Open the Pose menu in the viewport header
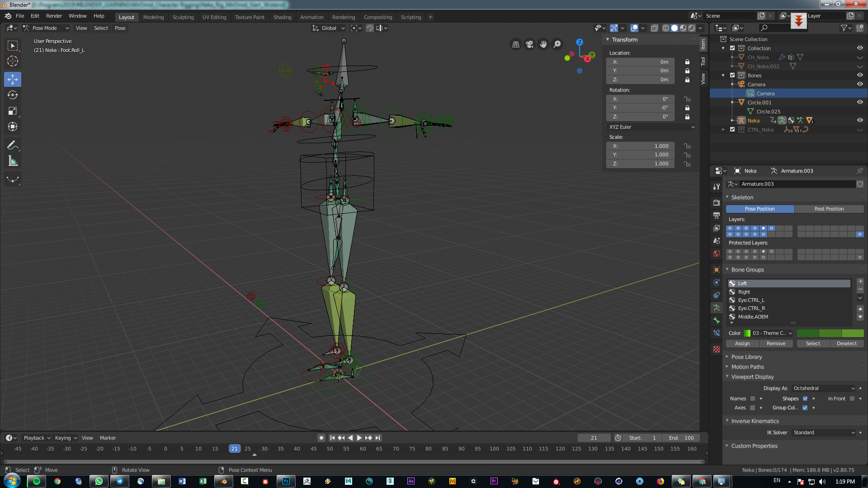 pyautogui.click(x=120, y=28)
